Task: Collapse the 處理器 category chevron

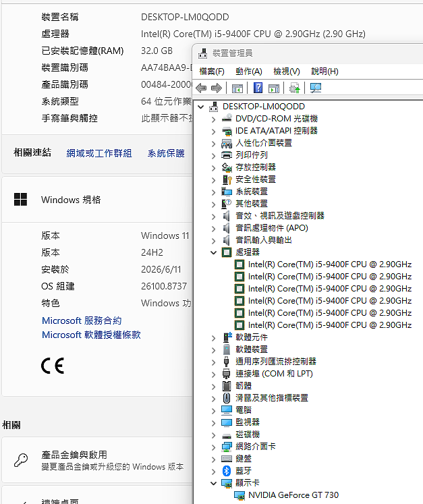Action: (213, 252)
